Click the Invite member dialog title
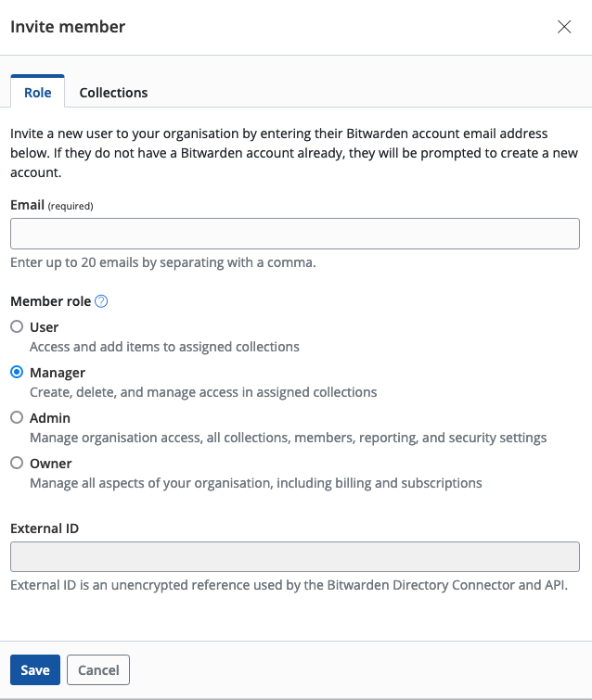This screenshot has height=700, width=592. (68, 27)
